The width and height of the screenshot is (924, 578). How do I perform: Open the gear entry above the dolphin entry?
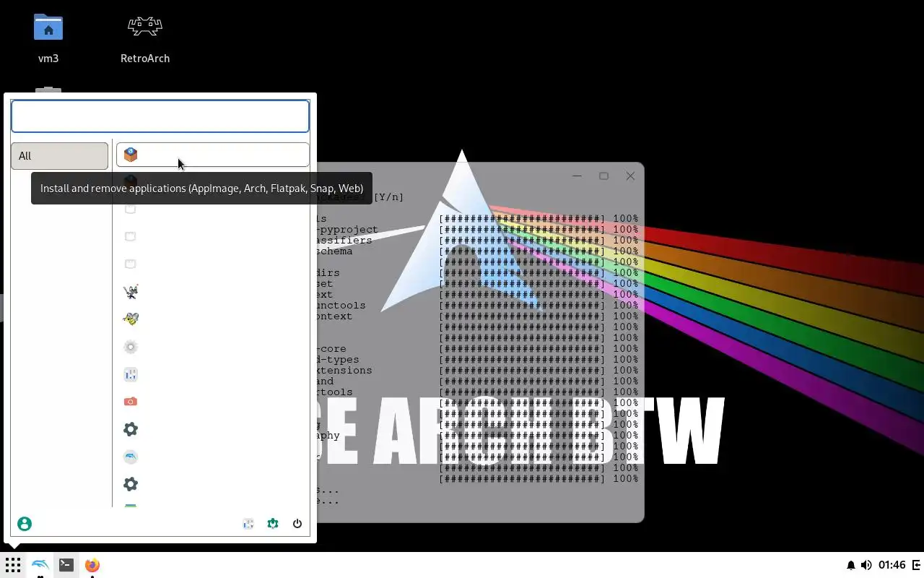131,429
